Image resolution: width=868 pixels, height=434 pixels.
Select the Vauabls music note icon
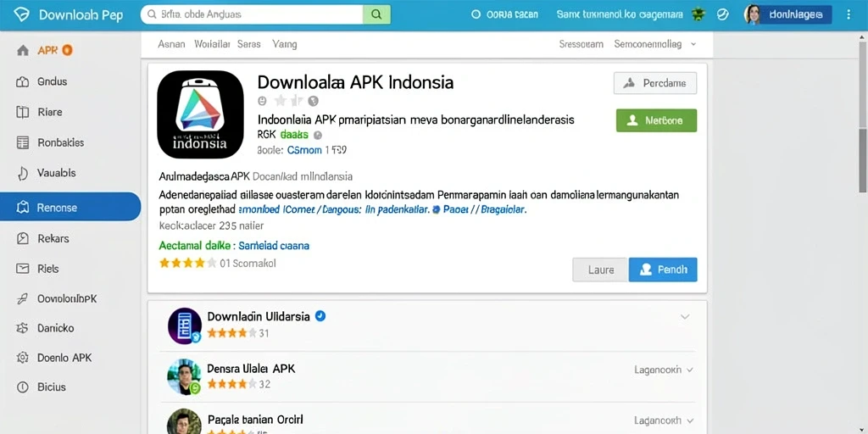pyautogui.click(x=23, y=173)
